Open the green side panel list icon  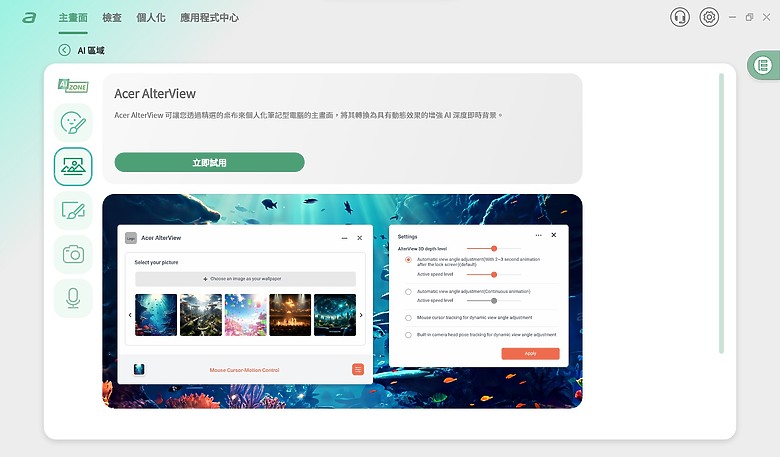(763, 65)
